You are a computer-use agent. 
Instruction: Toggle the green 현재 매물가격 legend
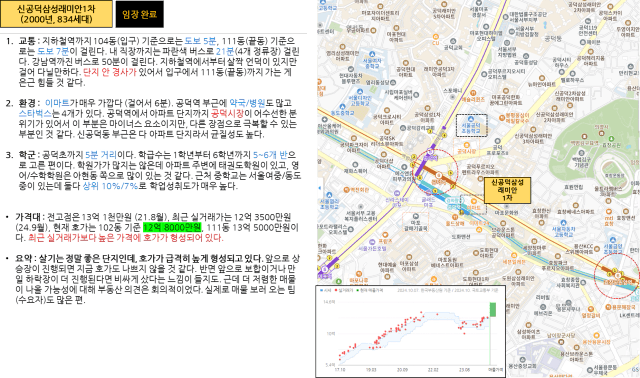pos(369,290)
